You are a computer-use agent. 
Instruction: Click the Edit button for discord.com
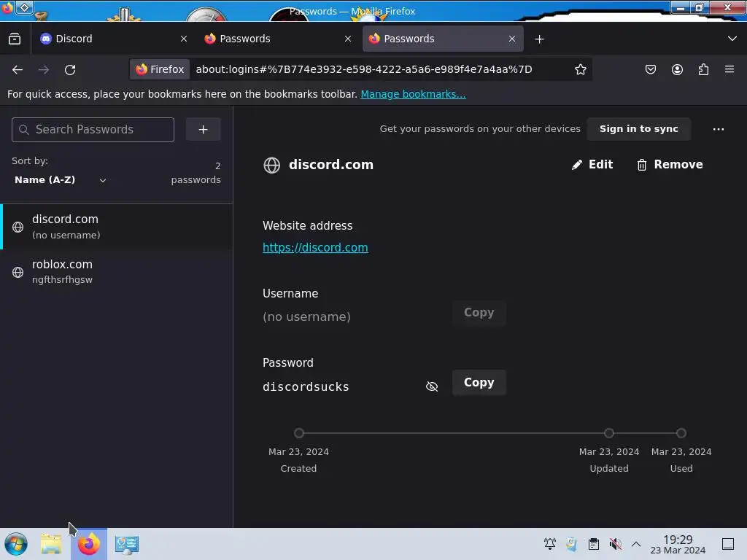tap(592, 165)
